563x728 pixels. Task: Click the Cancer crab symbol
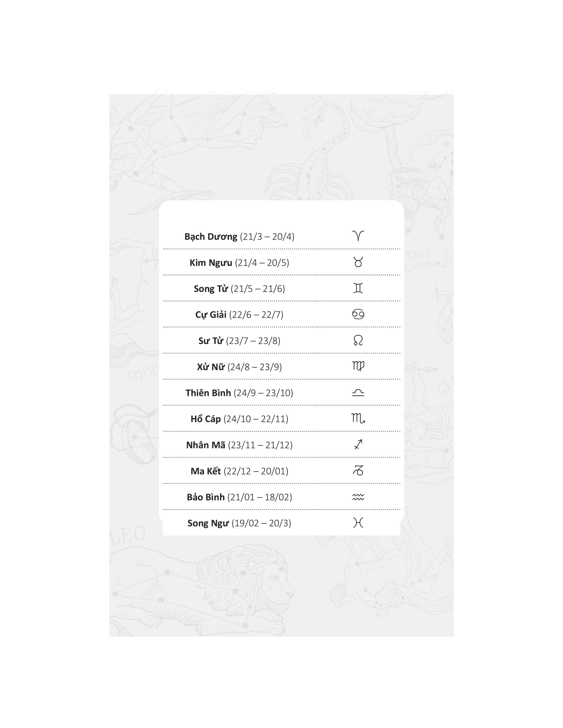coord(358,314)
